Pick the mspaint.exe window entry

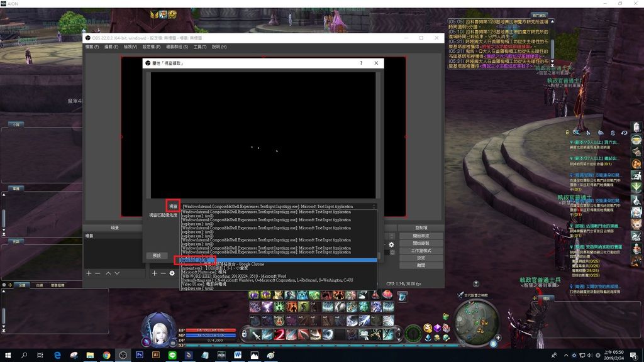coord(279,268)
